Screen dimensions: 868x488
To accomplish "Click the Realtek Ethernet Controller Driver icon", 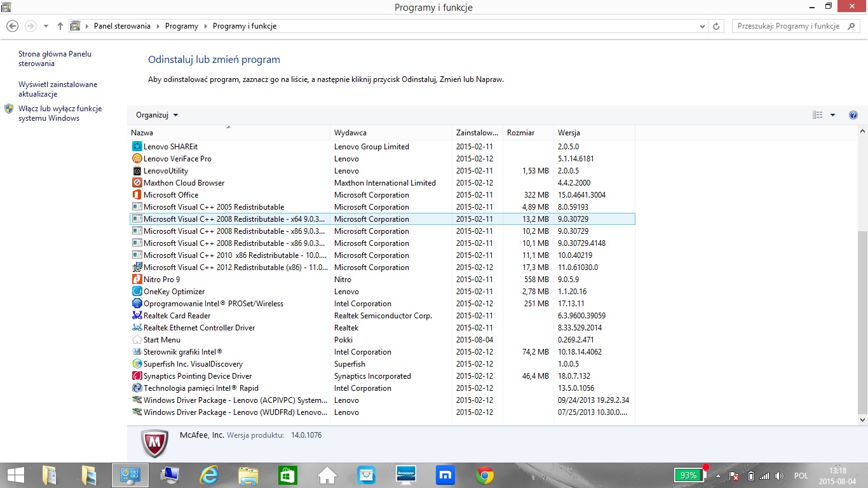I will [x=137, y=328].
